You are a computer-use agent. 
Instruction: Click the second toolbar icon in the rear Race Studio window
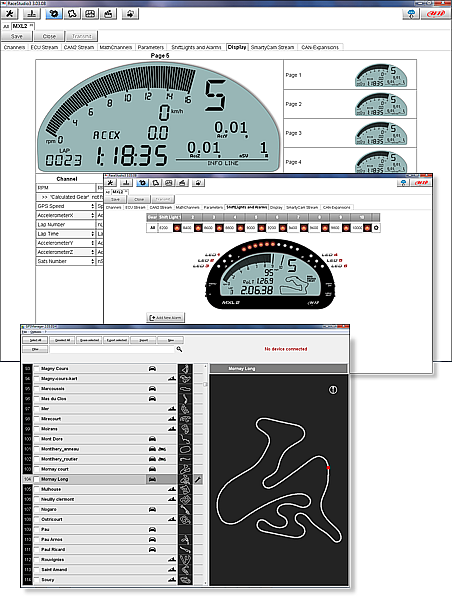click(32, 14)
